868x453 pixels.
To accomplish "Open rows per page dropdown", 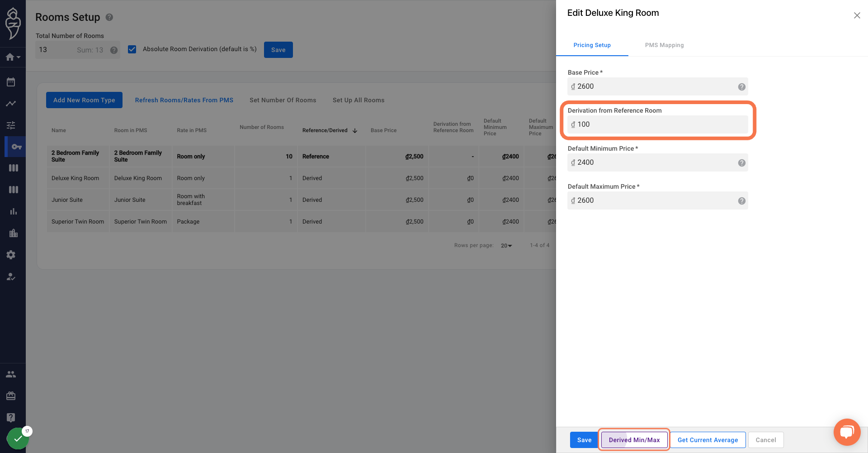I will point(506,246).
